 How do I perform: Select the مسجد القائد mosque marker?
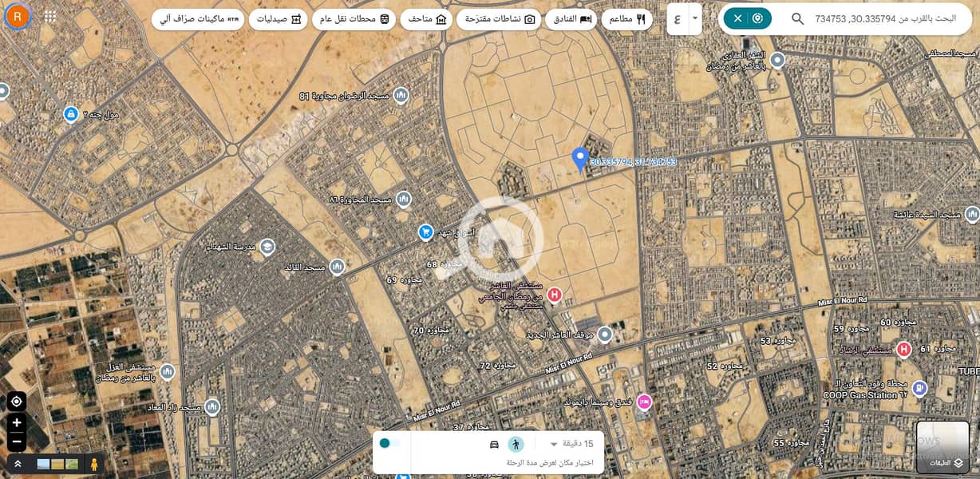[337, 267]
